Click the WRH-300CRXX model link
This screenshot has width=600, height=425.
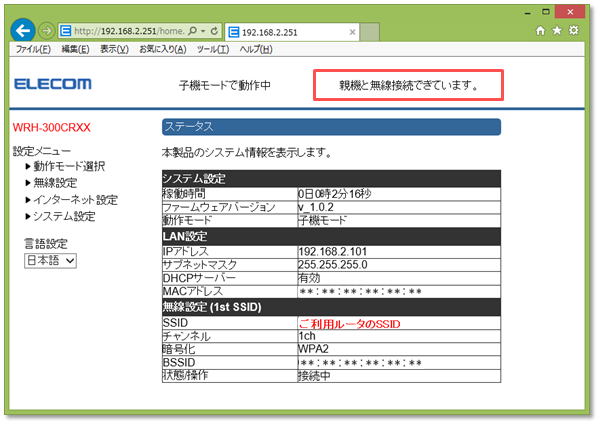tap(52, 127)
